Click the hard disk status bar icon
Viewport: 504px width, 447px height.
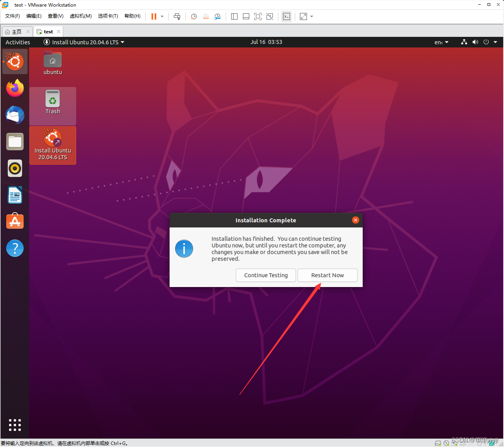438,443
